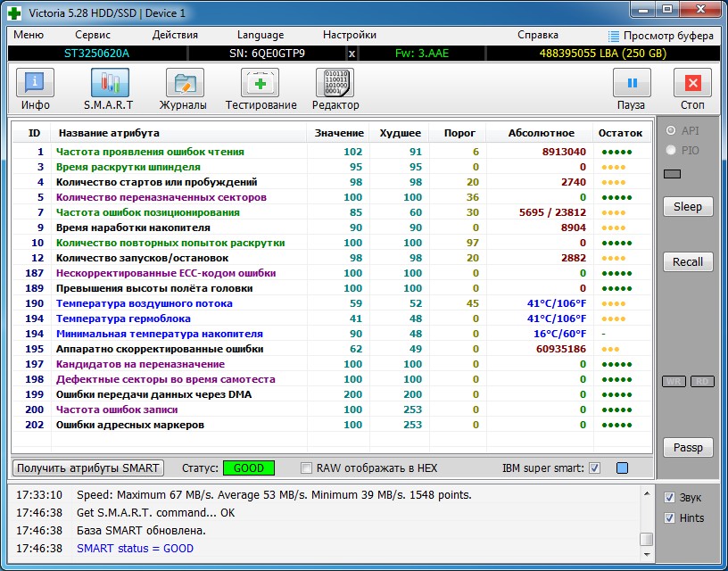Open the Меню menu
Image resolution: width=728 pixels, height=571 pixels.
point(29,35)
